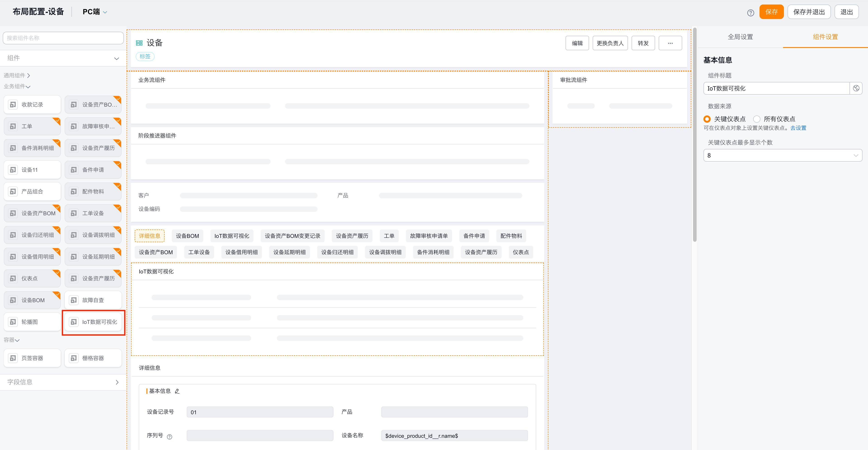Viewport: 868px width, 450px height.
Task: Select the 栅格容器 container component
Action: pyautogui.click(x=93, y=358)
